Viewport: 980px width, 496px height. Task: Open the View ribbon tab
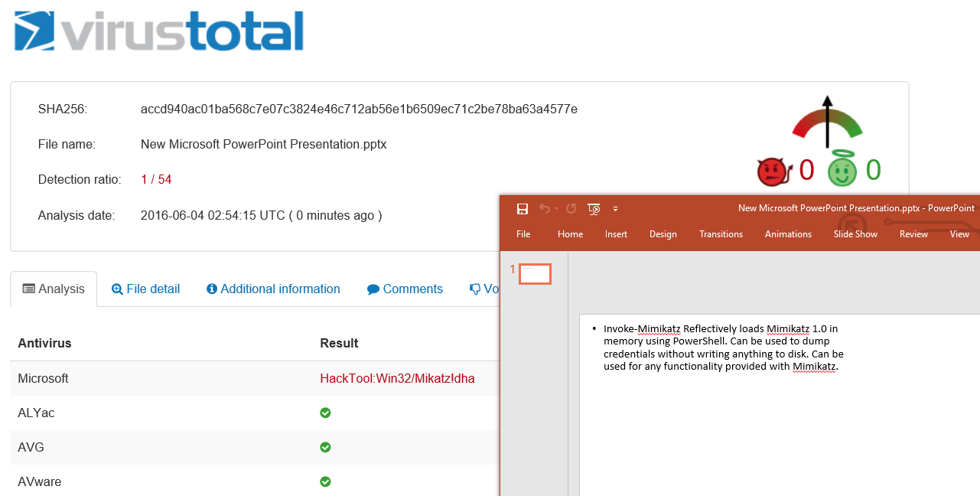959,234
